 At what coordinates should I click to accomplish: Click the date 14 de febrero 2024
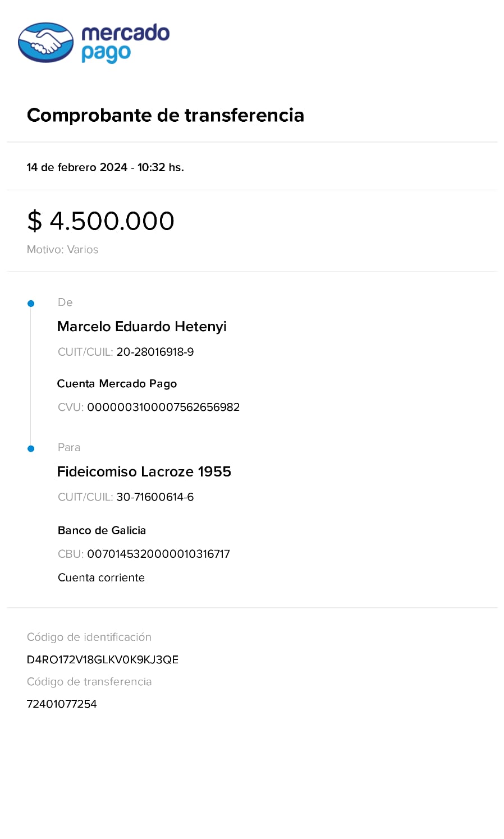[x=77, y=167]
